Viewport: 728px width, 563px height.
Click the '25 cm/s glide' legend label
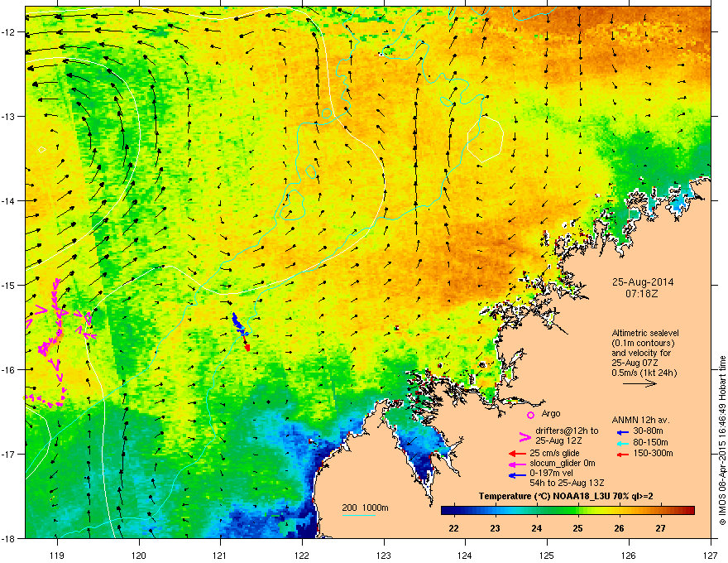554,453
